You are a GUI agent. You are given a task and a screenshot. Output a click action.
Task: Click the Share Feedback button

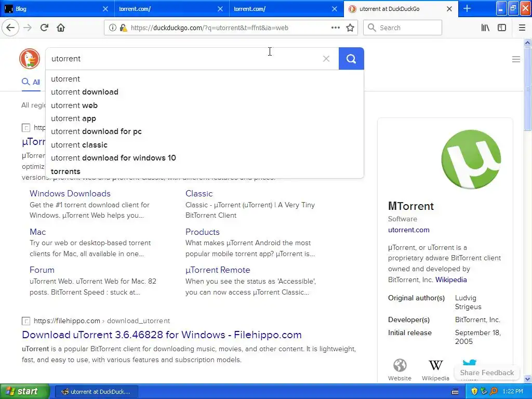tap(487, 373)
